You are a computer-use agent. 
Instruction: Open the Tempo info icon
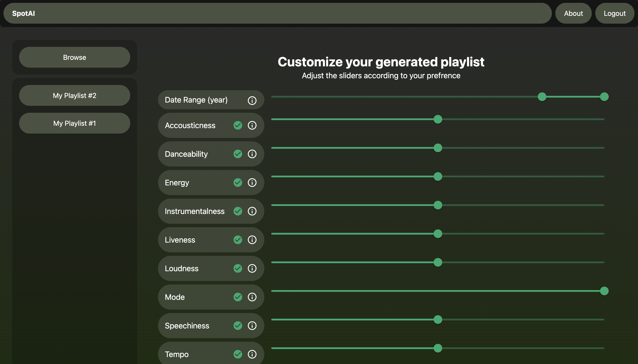coord(252,354)
